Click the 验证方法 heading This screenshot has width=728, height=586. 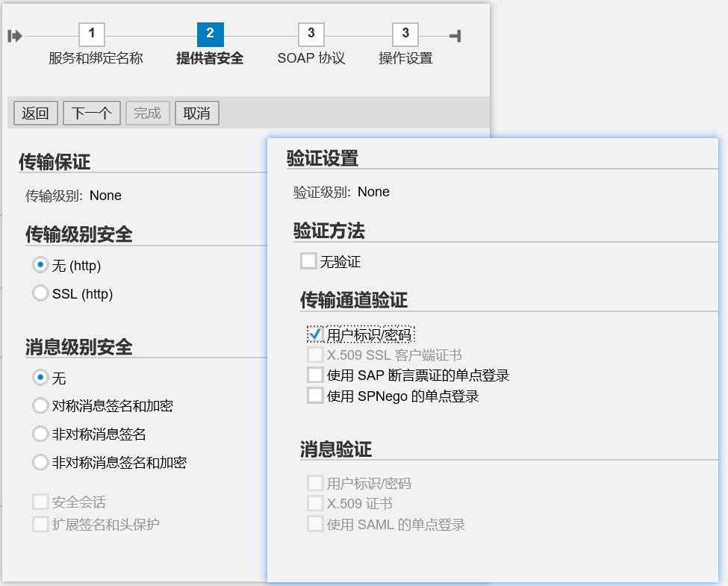(x=329, y=231)
